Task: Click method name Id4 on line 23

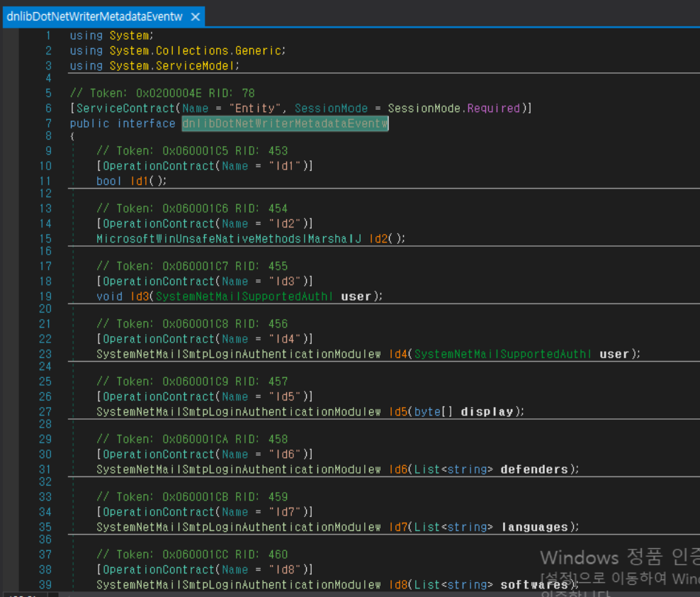Action: pos(398,354)
